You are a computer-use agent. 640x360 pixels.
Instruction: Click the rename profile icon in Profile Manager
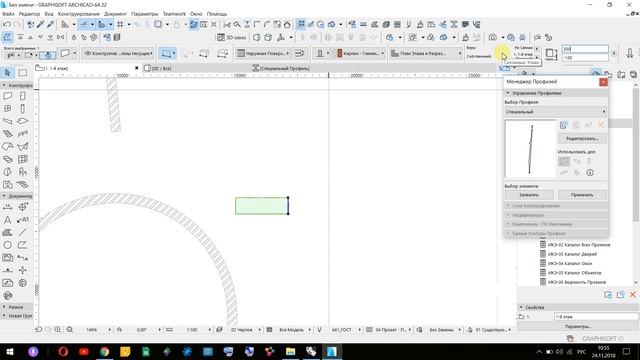click(588, 125)
